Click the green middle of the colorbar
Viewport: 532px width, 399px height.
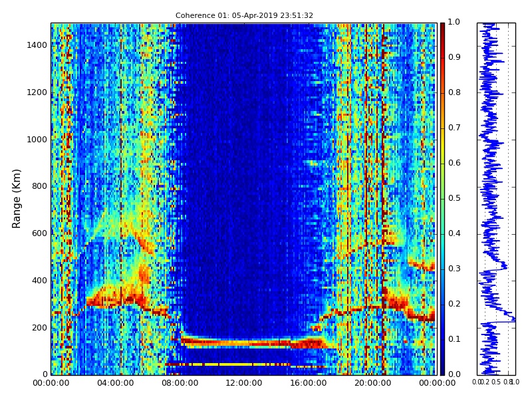point(442,199)
